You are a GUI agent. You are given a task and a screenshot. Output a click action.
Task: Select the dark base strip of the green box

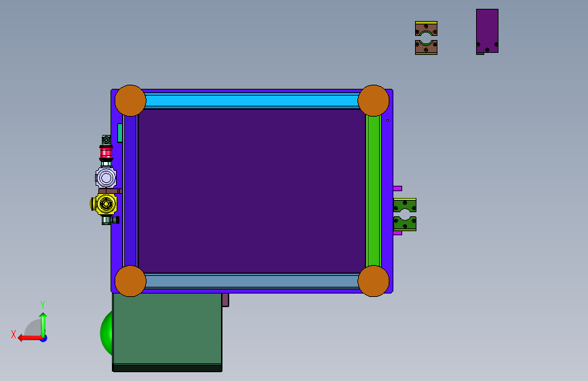tap(168, 368)
